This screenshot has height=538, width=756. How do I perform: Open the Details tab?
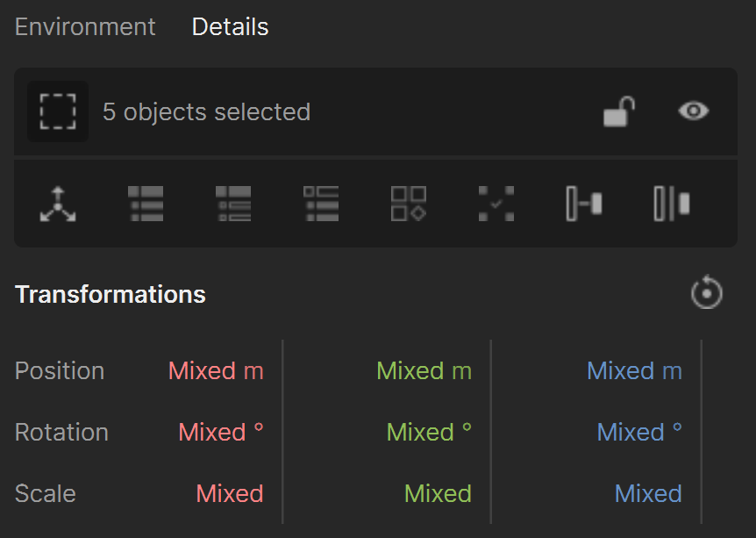230,26
